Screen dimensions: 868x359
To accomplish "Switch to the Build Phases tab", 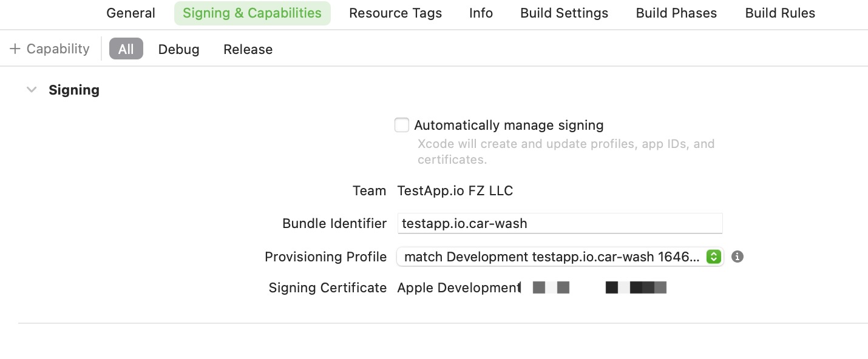I will coord(676,13).
